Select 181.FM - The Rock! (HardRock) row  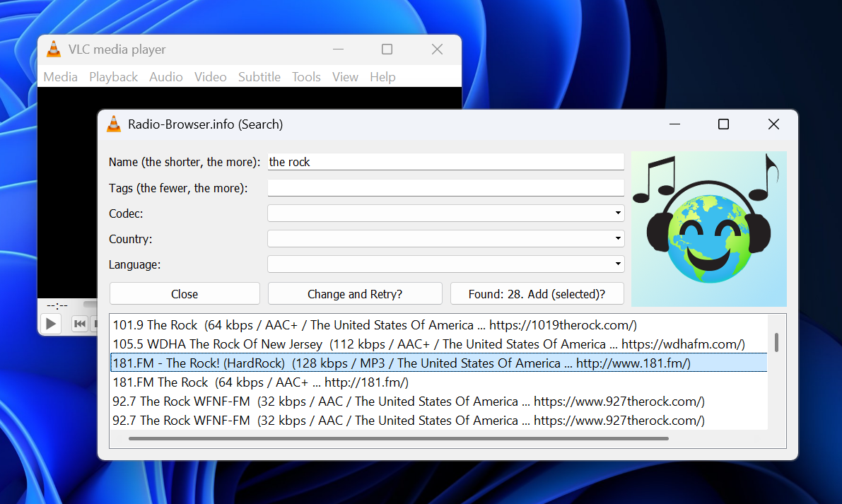click(x=439, y=363)
